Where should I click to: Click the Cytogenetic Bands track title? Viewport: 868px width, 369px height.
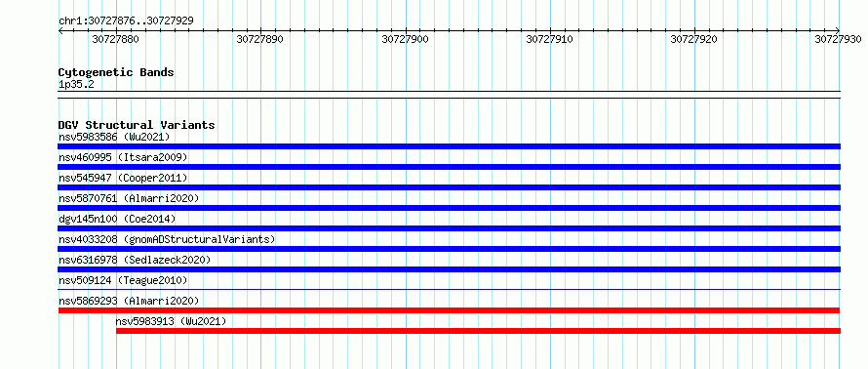(x=116, y=72)
